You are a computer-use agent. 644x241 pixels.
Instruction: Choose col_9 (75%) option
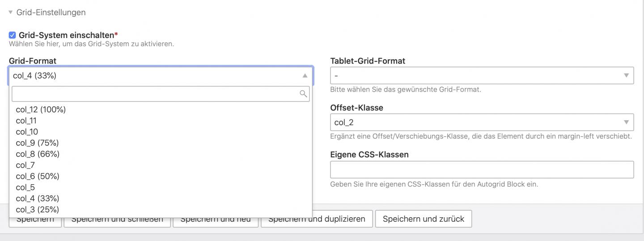pos(37,143)
